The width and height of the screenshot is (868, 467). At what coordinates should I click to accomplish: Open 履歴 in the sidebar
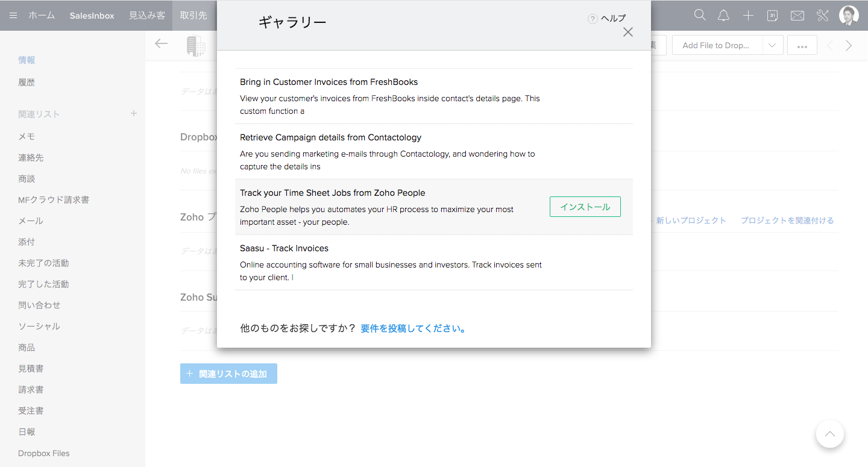pos(27,82)
